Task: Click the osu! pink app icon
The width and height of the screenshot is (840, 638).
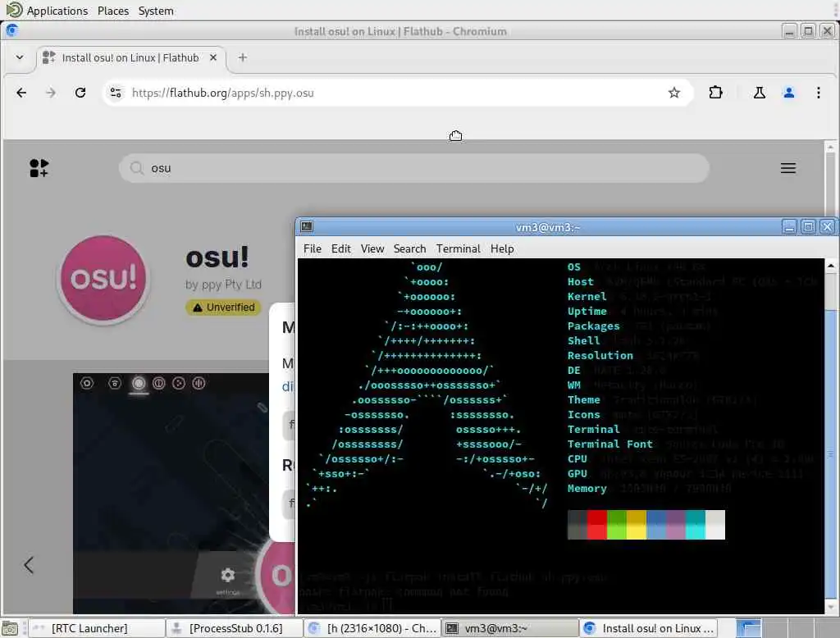Action: pos(103,279)
